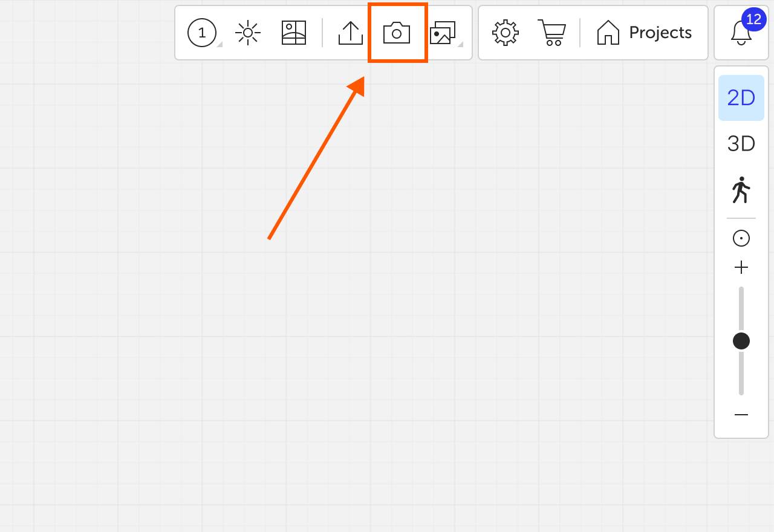
Task: Click the camera snapshot icon
Action: pyautogui.click(x=397, y=33)
